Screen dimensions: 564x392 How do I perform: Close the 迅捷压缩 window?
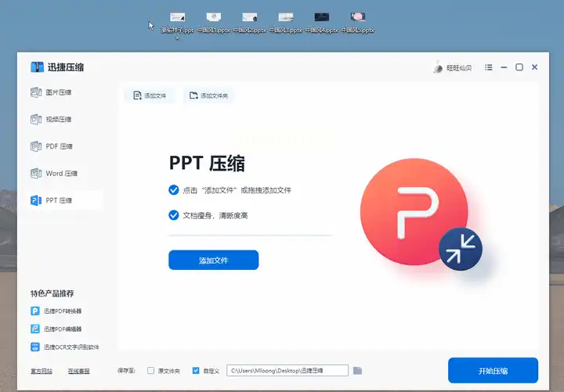(535, 67)
